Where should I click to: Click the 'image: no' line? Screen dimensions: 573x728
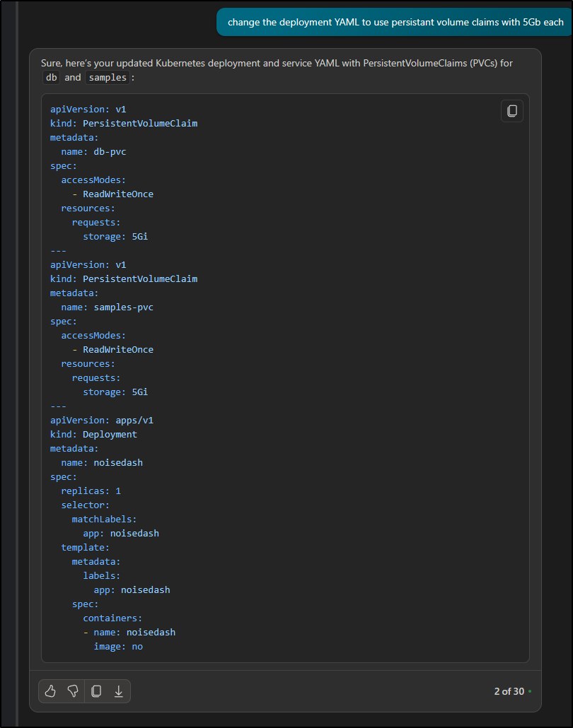[118, 647]
